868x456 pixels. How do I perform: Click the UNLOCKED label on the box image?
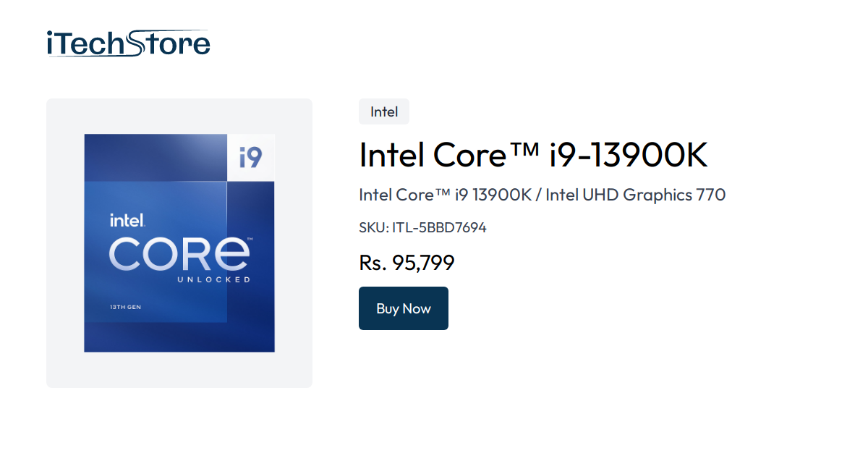pos(215,279)
